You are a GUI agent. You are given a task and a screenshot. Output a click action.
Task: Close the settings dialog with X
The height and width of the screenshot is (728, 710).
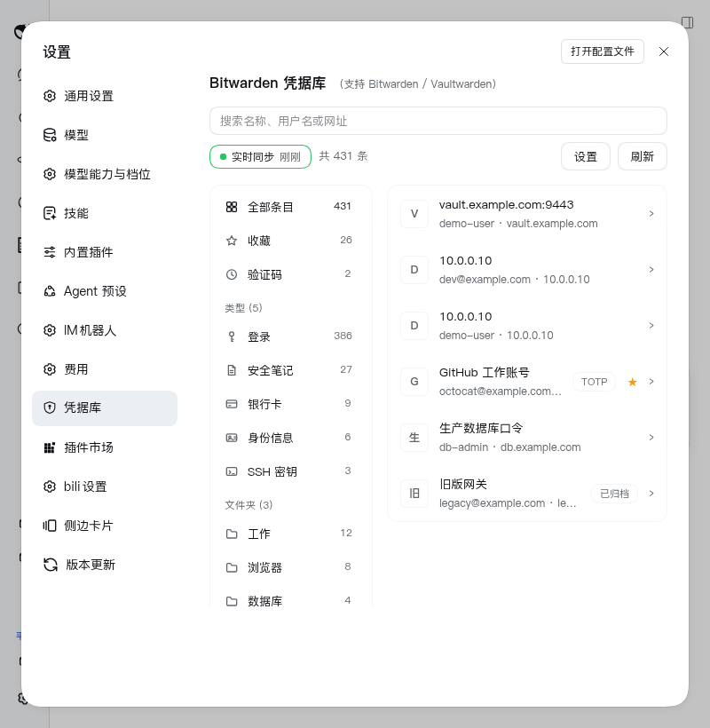click(664, 51)
